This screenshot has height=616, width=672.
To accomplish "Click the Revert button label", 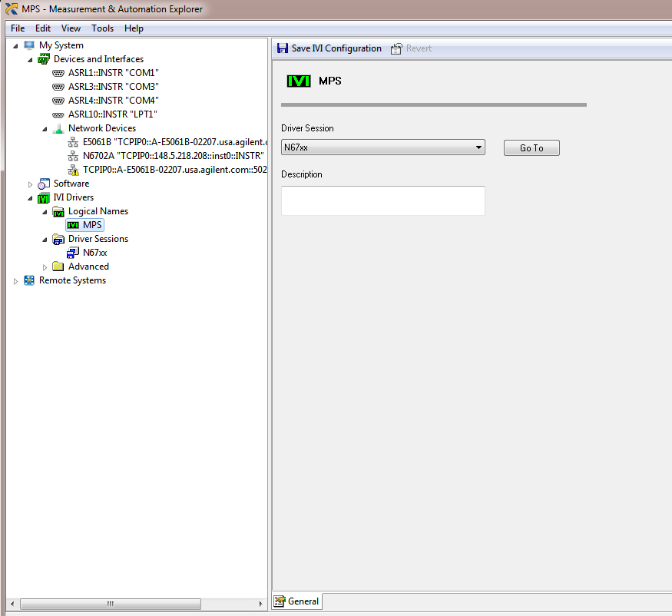I will [419, 48].
